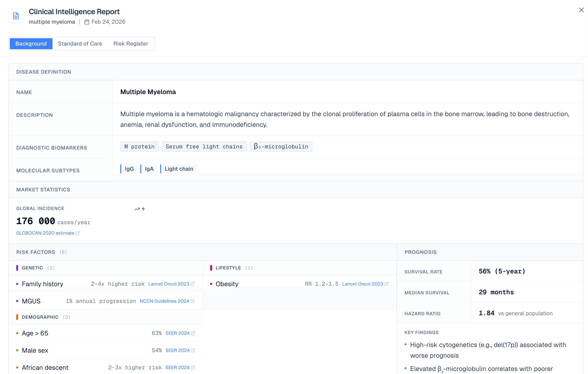This screenshot has height=374, width=588.
Task: Click the Genetic risk factor group header
Action: coord(32,268)
